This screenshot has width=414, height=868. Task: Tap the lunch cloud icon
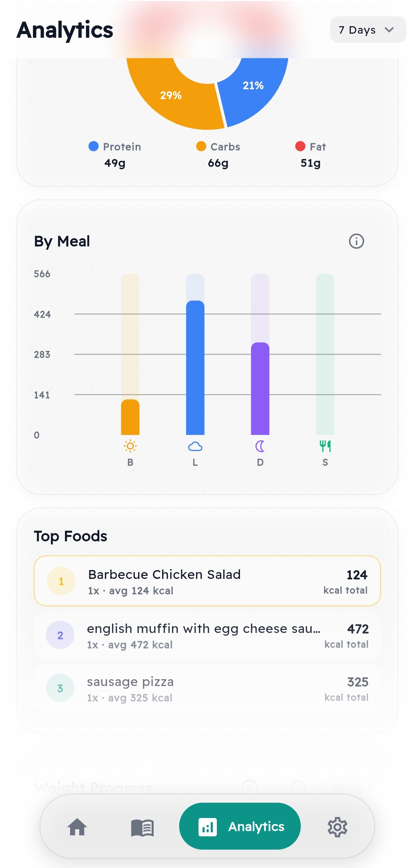(x=195, y=446)
